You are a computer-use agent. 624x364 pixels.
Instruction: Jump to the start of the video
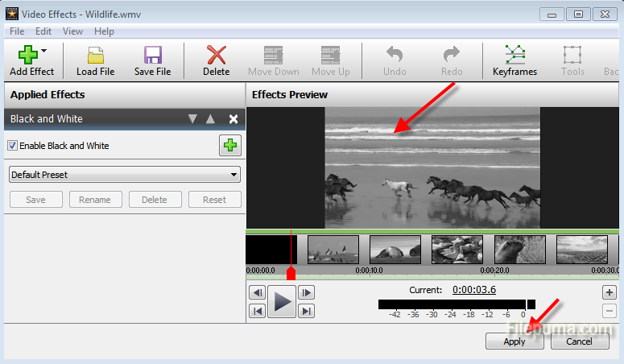pyautogui.click(x=257, y=311)
